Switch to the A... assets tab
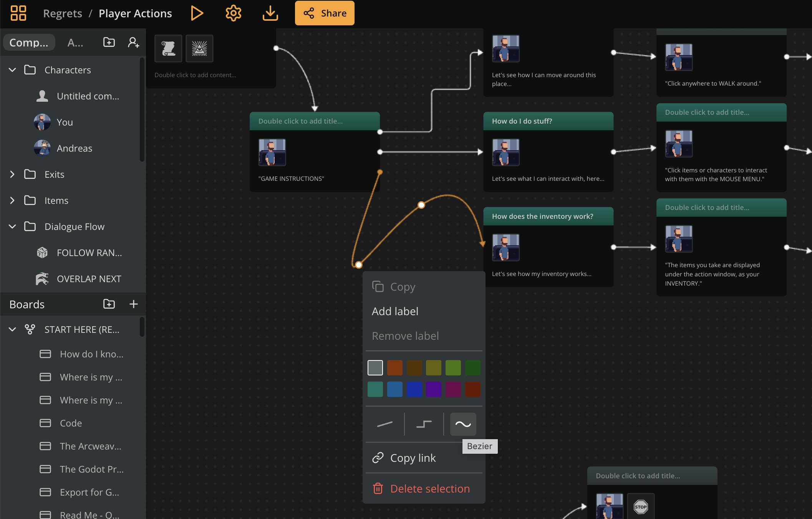 pyautogui.click(x=75, y=42)
